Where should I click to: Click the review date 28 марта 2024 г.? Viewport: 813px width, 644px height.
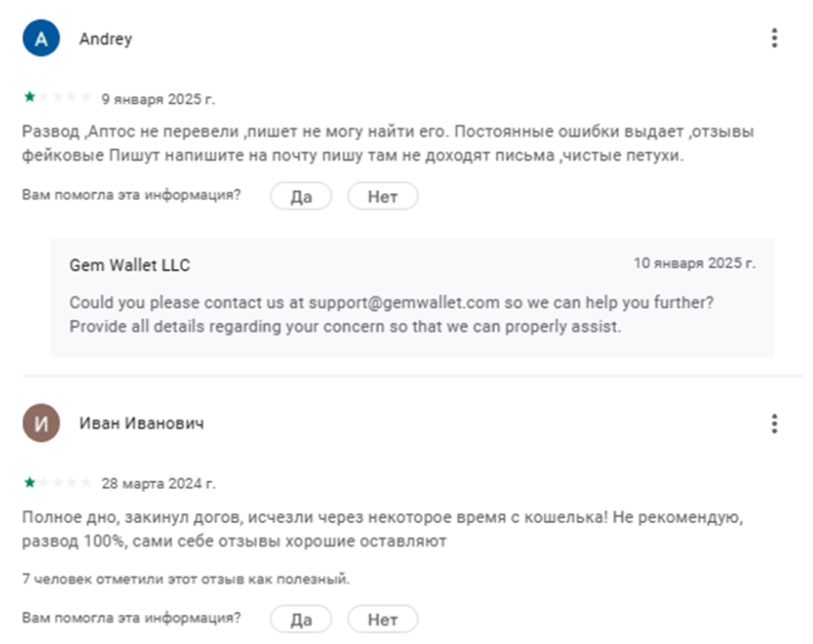click(x=158, y=483)
